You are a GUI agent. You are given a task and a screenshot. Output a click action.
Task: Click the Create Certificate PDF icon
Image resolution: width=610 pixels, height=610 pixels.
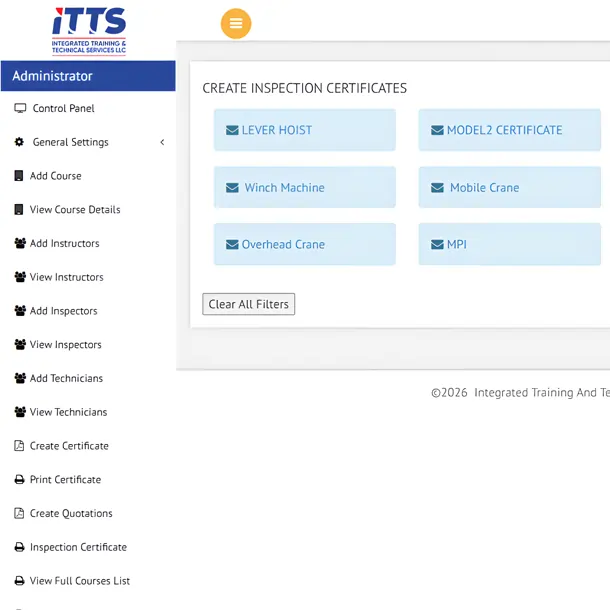pos(19,446)
